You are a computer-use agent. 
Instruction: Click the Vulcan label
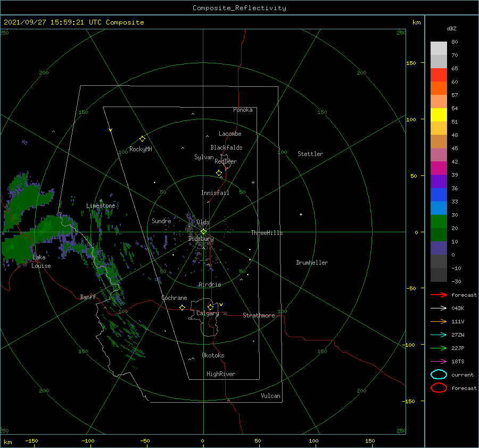[x=270, y=396]
